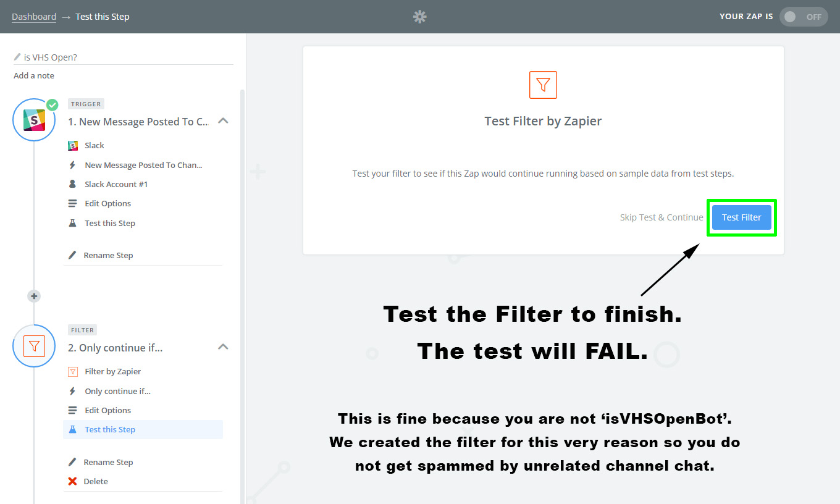Click the red X Delete icon
Image resolution: width=840 pixels, height=504 pixels.
pos(72,481)
